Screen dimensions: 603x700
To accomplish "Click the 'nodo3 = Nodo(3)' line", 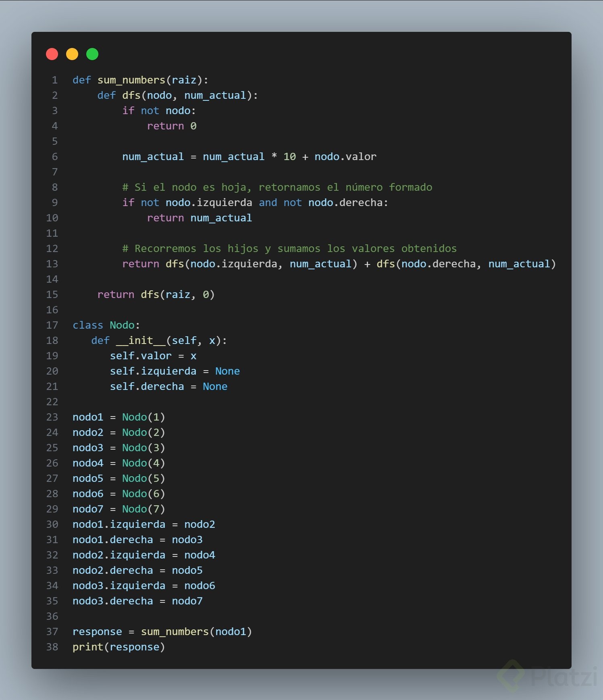I will pyautogui.click(x=119, y=448).
